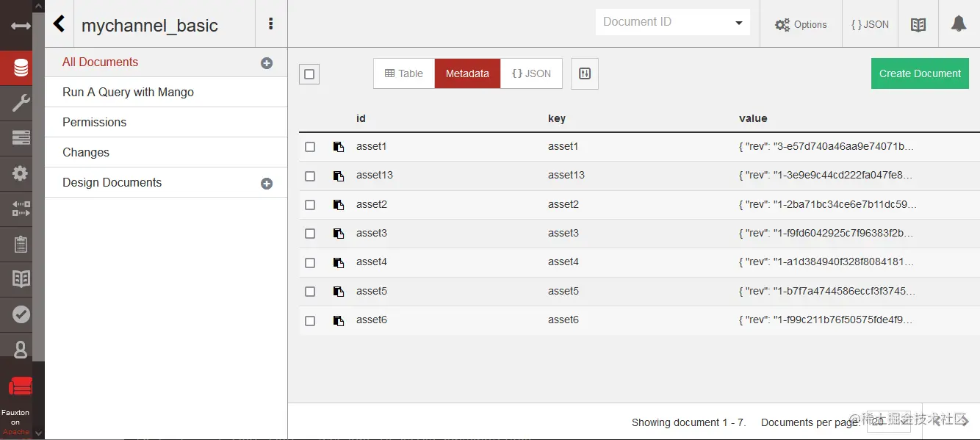Image resolution: width=980 pixels, height=440 pixels.
Task: Click the CouchDB couch logo icon
Action: tap(20, 386)
